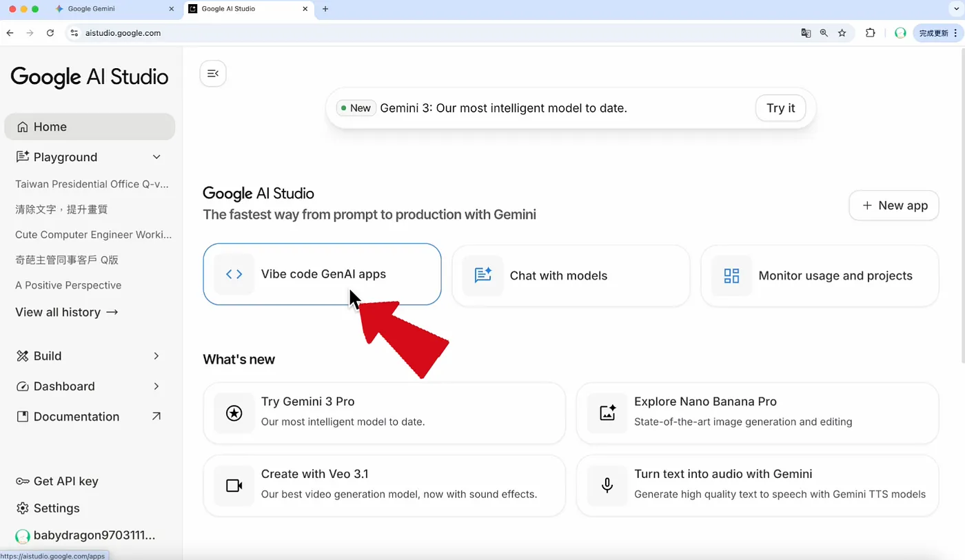
Task: Collapse the Playground section chevron
Action: tap(156, 157)
